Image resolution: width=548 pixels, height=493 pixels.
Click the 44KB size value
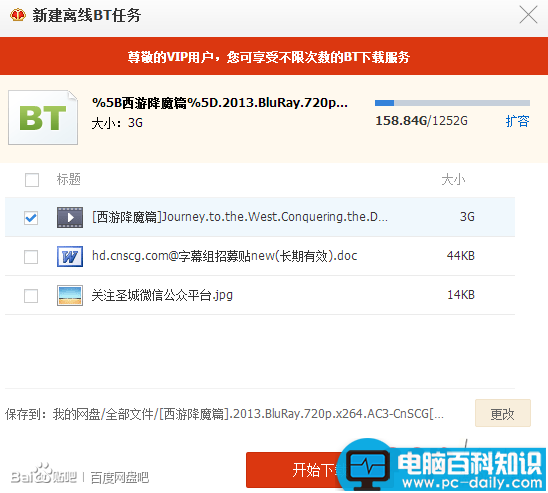click(x=461, y=256)
